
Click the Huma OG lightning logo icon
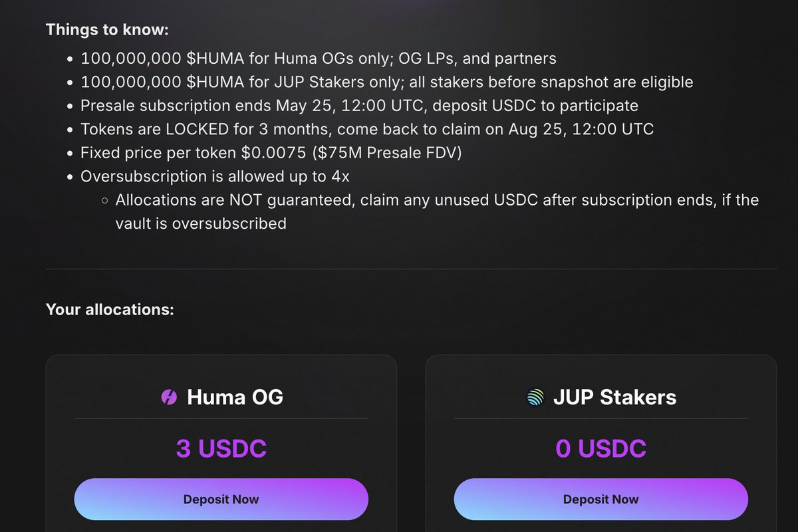click(x=169, y=398)
